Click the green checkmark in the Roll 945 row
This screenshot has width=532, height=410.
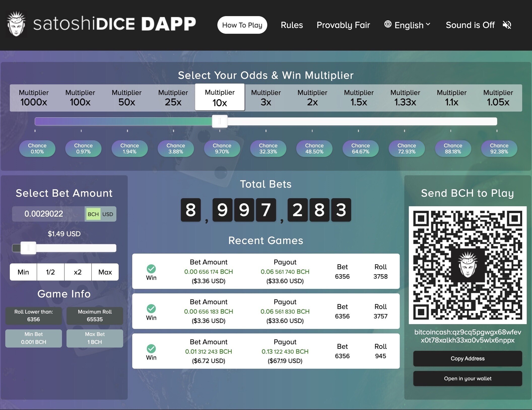click(151, 349)
